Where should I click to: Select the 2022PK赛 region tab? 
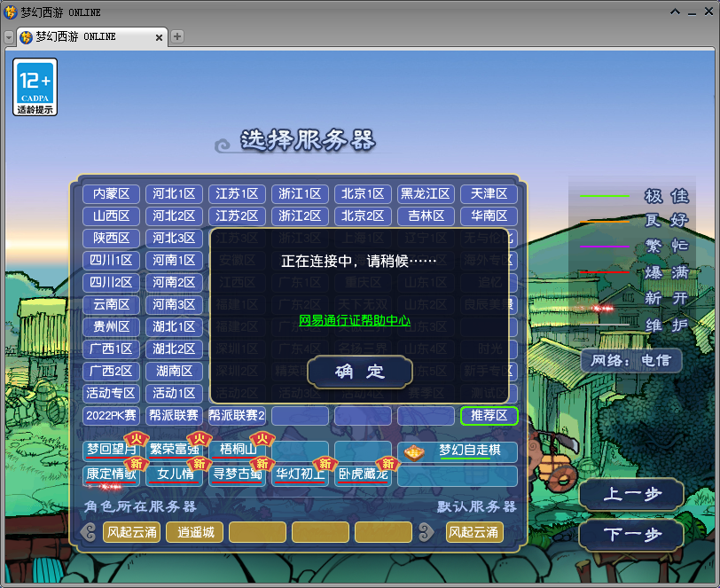click(x=112, y=416)
